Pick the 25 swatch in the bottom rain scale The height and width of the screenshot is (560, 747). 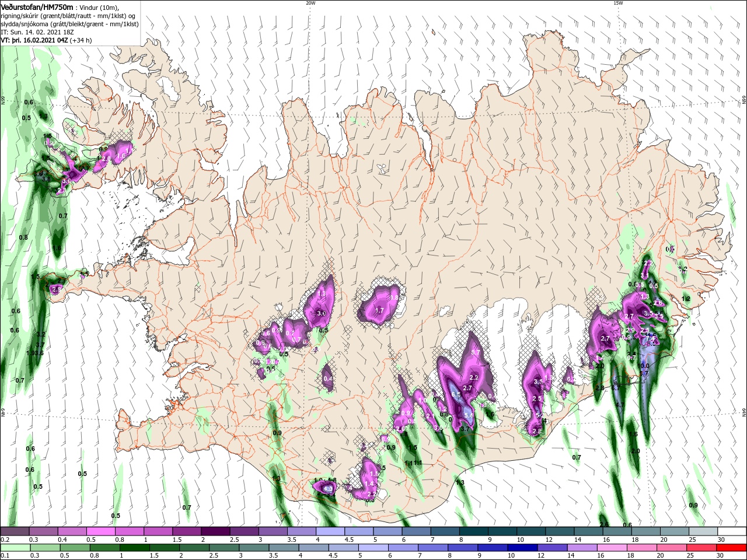(x=701, y=548)
